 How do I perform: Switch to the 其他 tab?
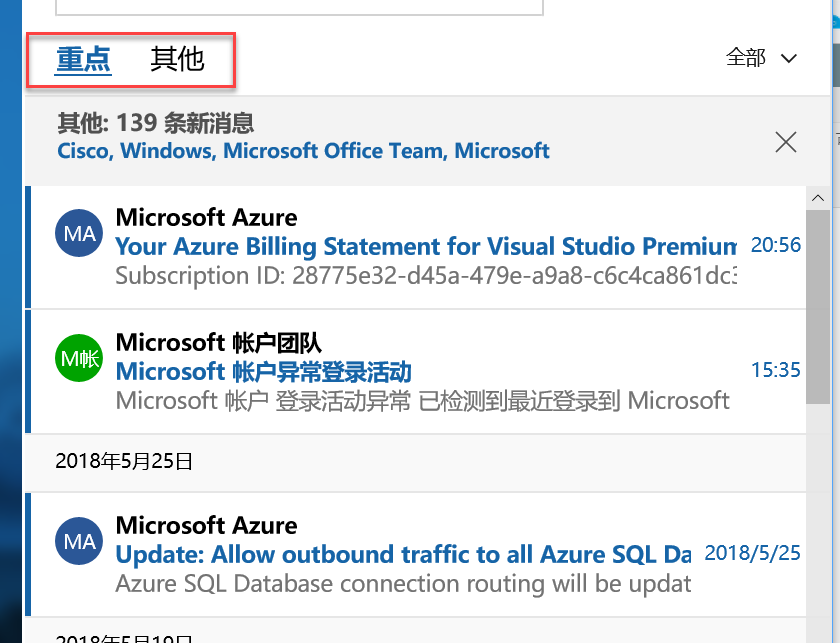tap(177, 59)
